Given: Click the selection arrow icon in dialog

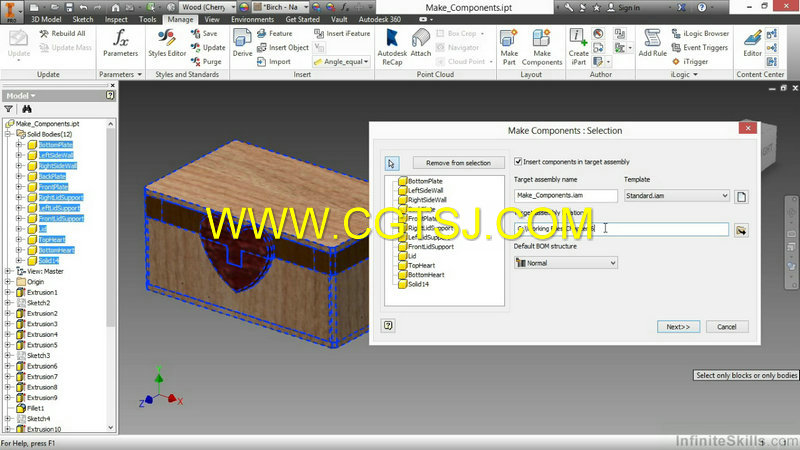Looking at the screenshot, I should pyautogui.click(x=391, y=163).
